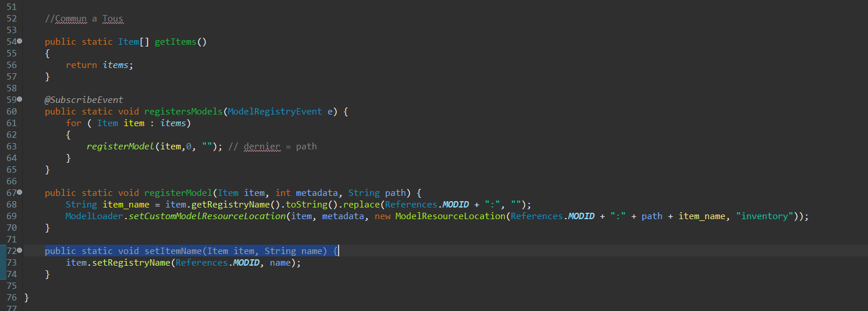Image resolution: width=868 pixels, height=311 pixels.
Task: Click the setItemName method name
Action: point(173,251)
